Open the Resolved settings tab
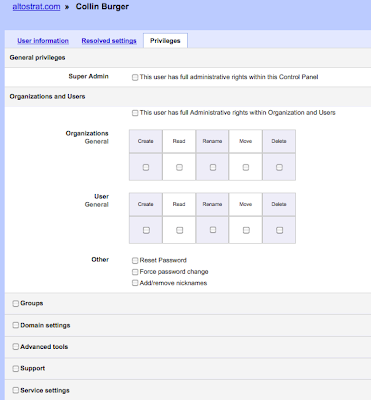The image size is (371, 400). pyautogui.click(x=109, y=41)
